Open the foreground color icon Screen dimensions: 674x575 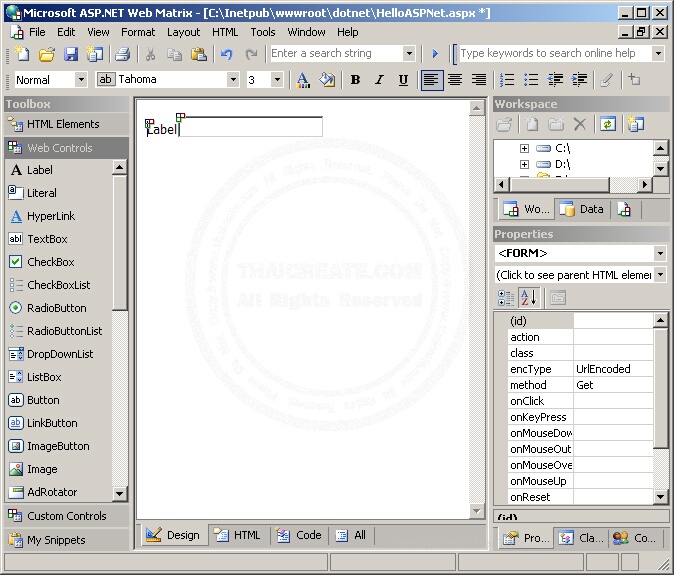click(x=303, y=80)
